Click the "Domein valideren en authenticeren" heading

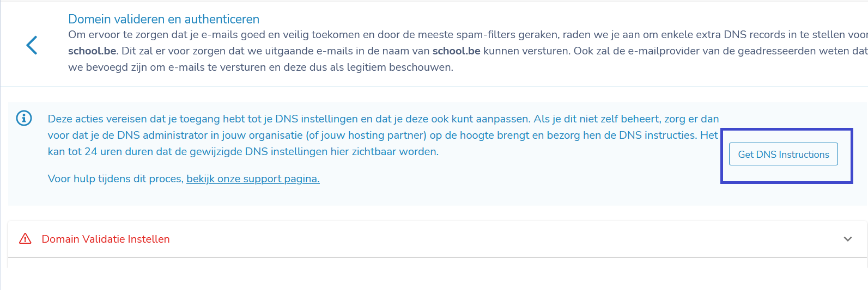[163, 19]
